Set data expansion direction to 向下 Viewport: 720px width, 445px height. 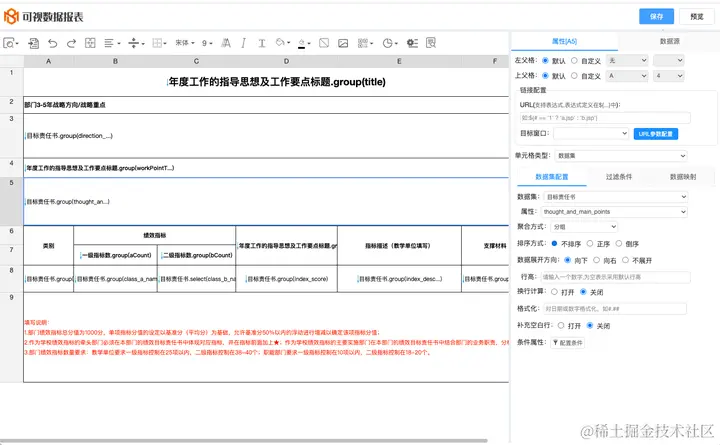568,260
